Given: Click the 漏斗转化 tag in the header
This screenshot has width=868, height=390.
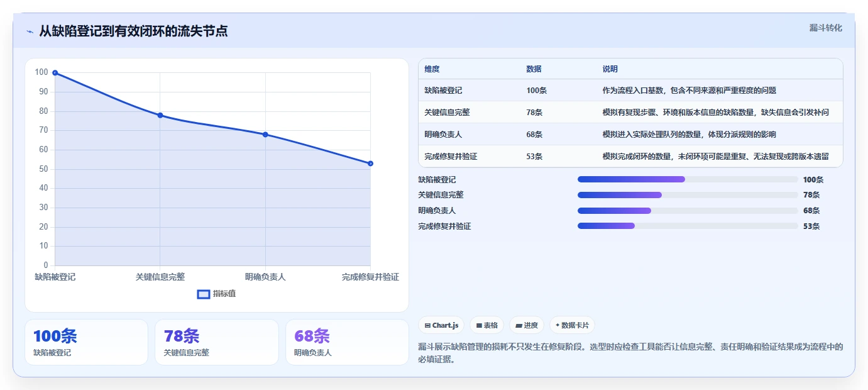Looking at the screenshot, I should 825,28.
